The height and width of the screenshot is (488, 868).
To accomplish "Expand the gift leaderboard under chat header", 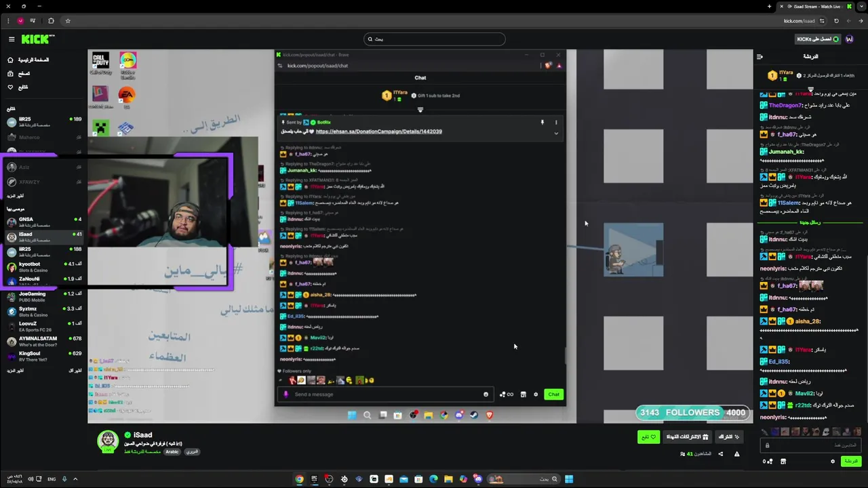I will 810,89.
